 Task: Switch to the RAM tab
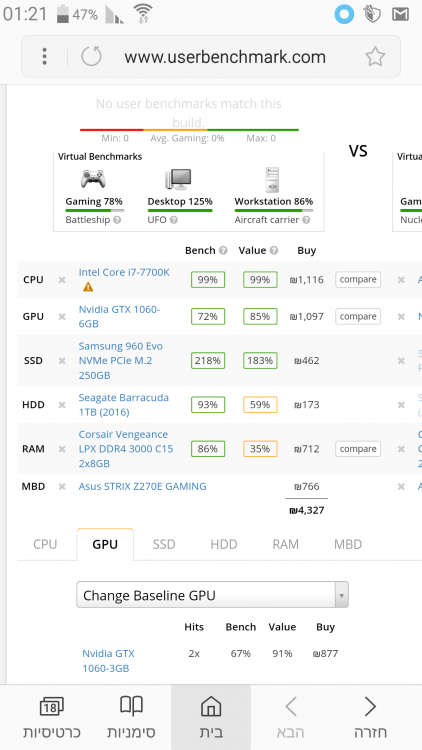(x=286, y=544)
